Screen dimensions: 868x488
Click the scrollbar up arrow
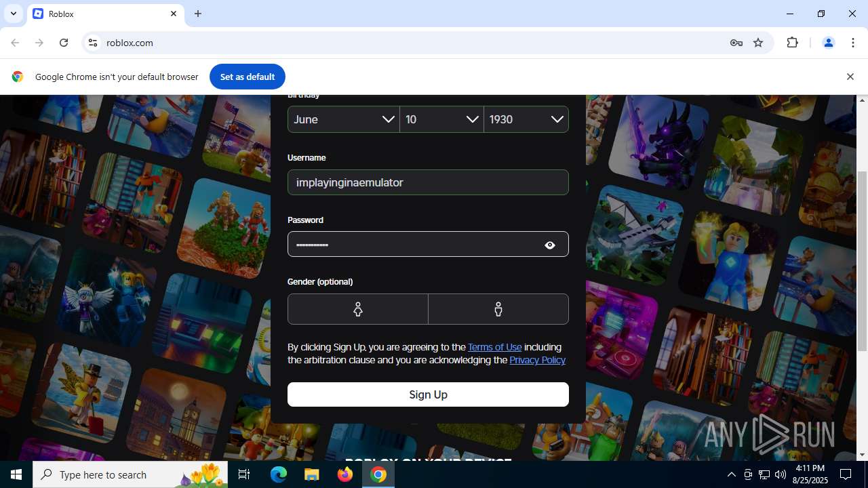[x=862, y=100]
